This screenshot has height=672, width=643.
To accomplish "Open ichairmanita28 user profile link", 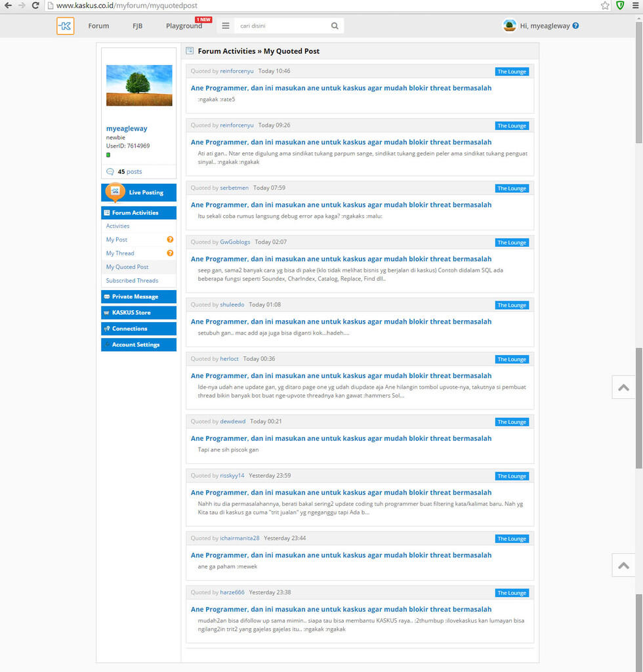I will [240, 538].
